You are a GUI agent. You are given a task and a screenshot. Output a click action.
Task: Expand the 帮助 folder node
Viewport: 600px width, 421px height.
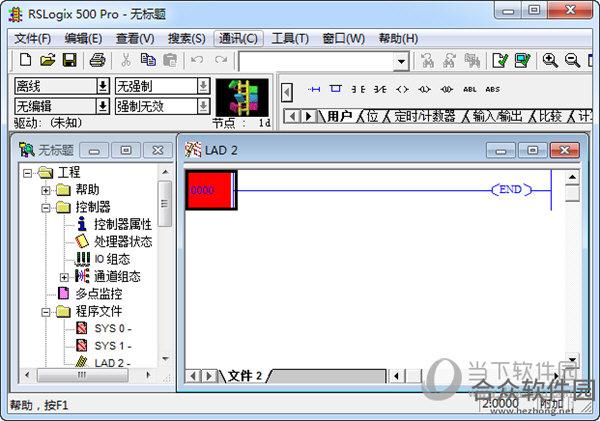coord(46,190)
